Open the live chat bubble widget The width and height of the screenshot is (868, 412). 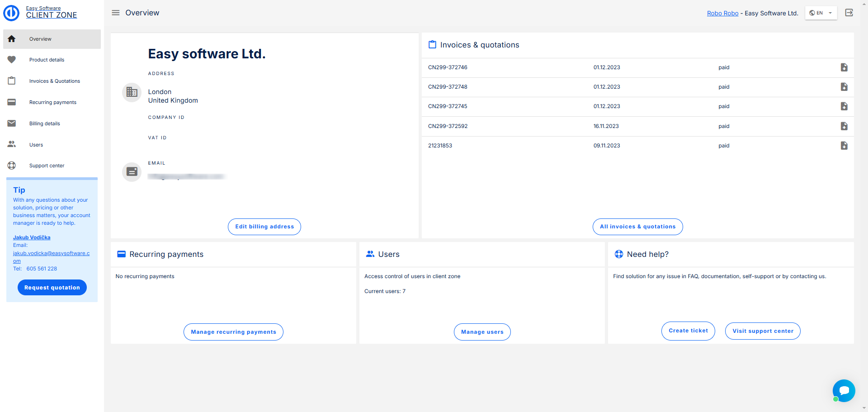(x=844, y=390)
